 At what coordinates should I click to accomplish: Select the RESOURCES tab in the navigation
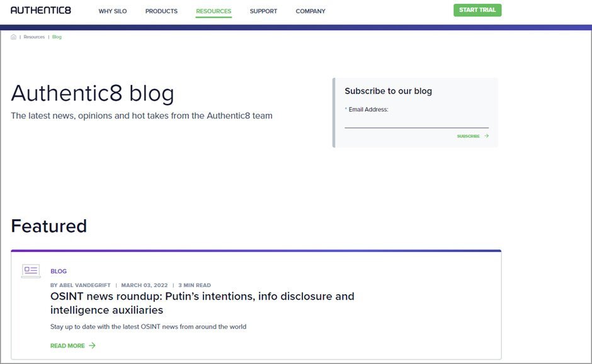tap(213, 11)
